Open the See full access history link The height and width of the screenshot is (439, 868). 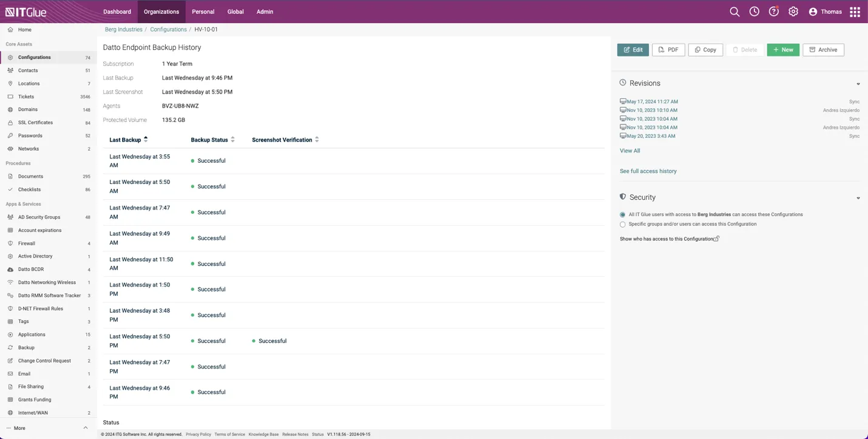coord(648,171)
